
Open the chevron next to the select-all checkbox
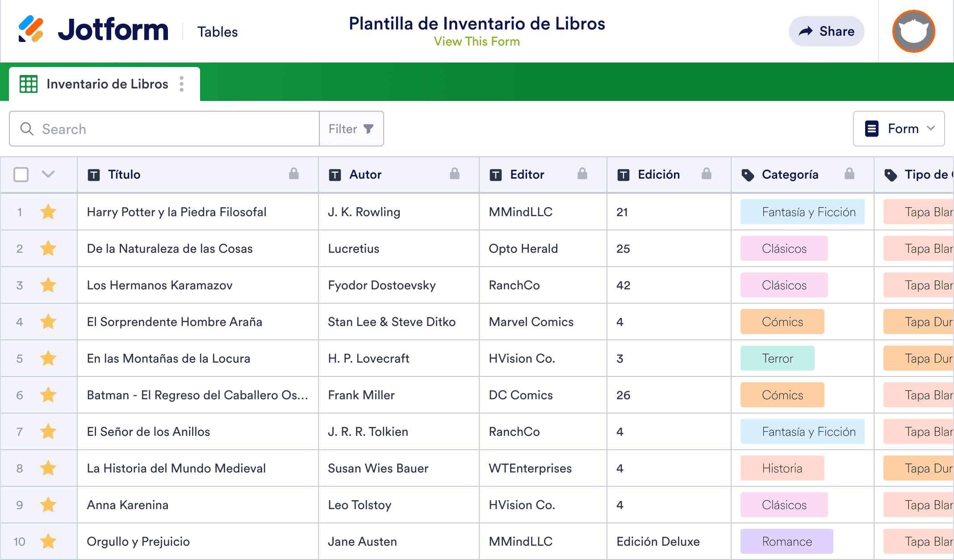point(48,175)
